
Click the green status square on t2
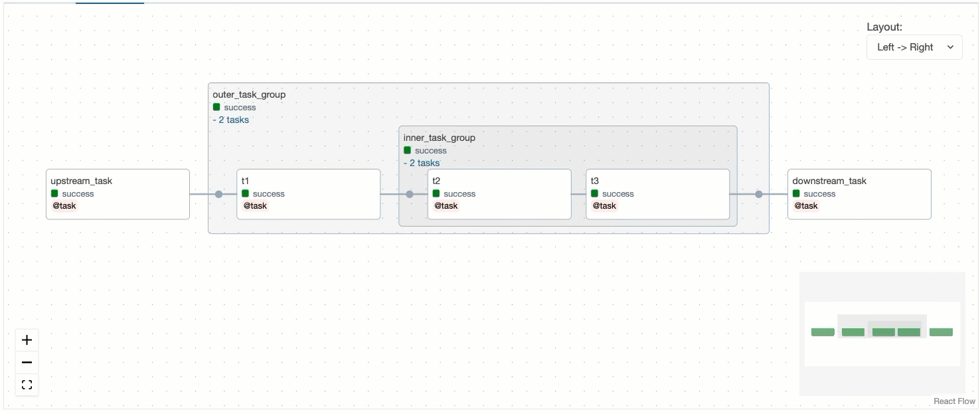(x=436, y=193)
